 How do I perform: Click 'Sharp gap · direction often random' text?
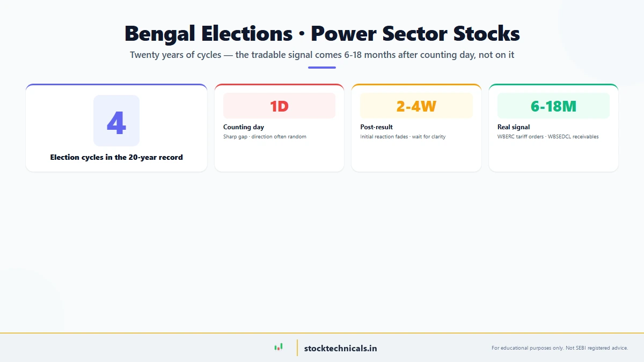(x=265, y=137)
